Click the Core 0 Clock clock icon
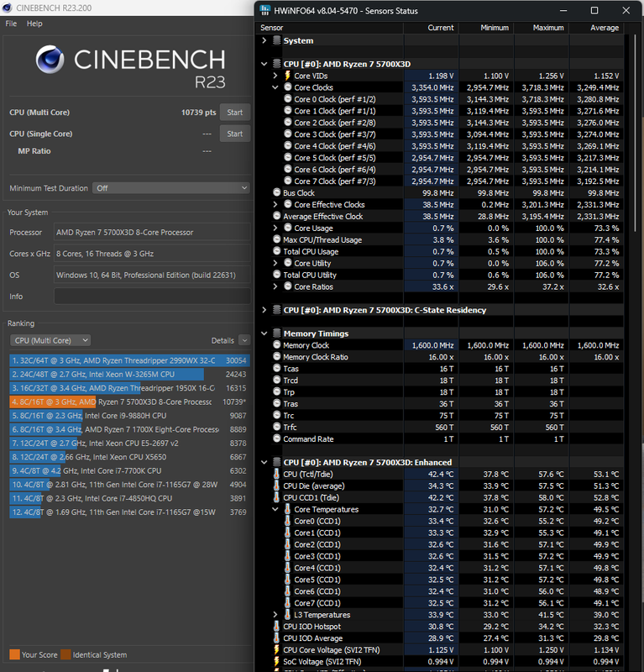This screenshot has height=672, width=644. click(x=287, y=99)
